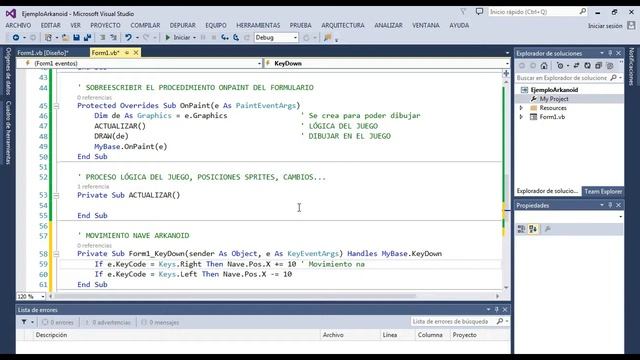This screenshot has width=640, height=360.
Task: Click the '0 referencias' link above OnPaint
Action: coord(94,98)
